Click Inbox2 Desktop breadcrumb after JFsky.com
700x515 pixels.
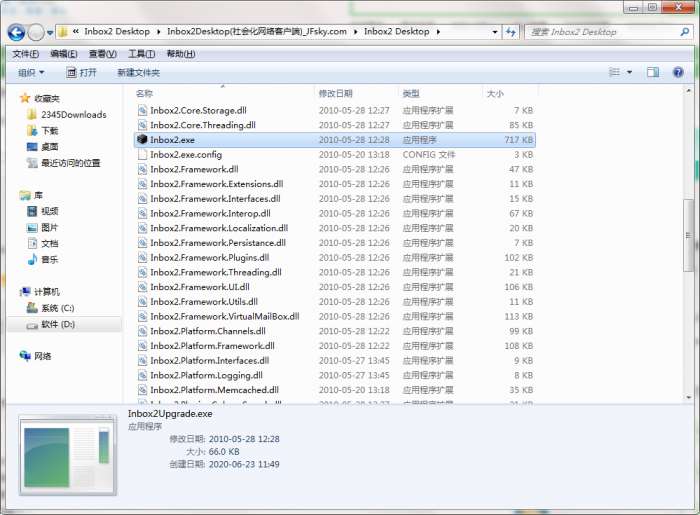(396, 32)
